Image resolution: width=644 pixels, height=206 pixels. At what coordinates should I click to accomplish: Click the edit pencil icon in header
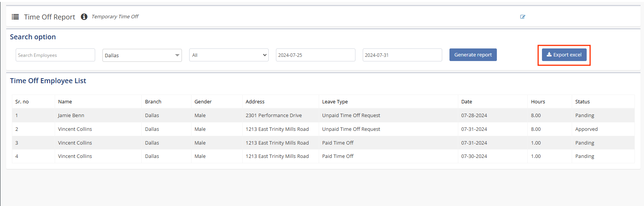click(522, 17)
